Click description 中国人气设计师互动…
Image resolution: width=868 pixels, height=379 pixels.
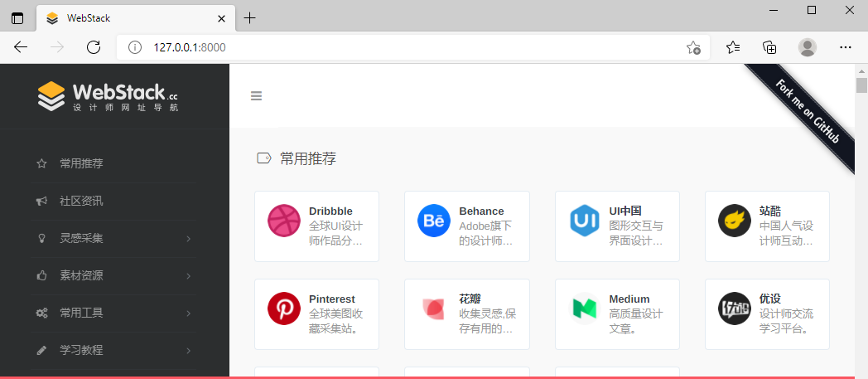(x=787, y=234)
